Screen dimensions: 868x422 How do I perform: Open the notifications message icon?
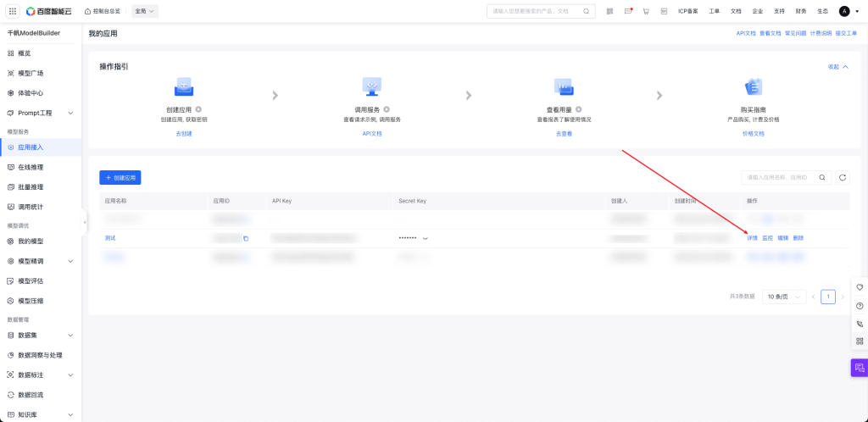[628, 11]
